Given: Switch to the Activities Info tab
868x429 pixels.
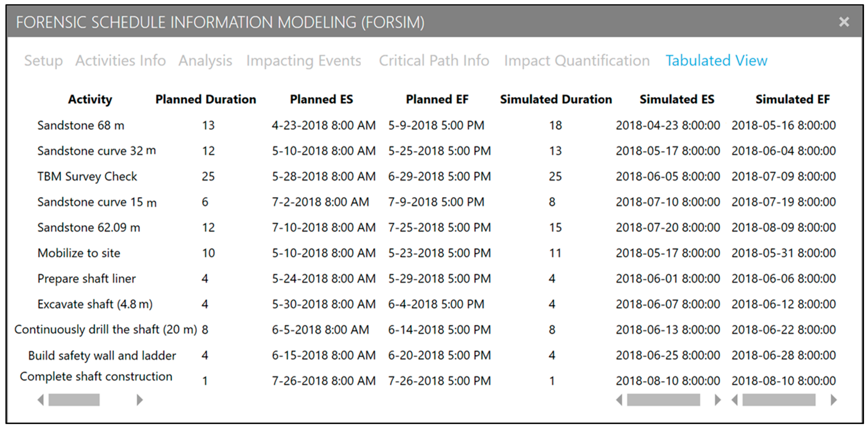Looking at the screenshot, I should pos(120,61).
